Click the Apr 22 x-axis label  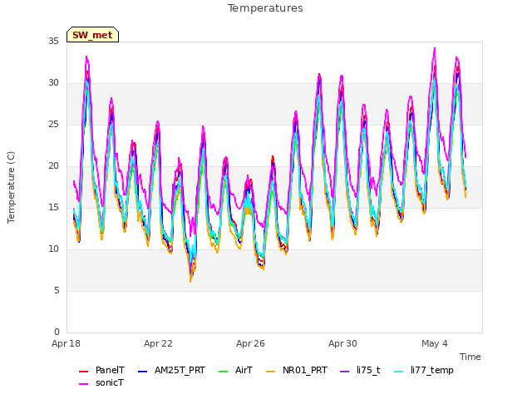[x=158, y=343]
